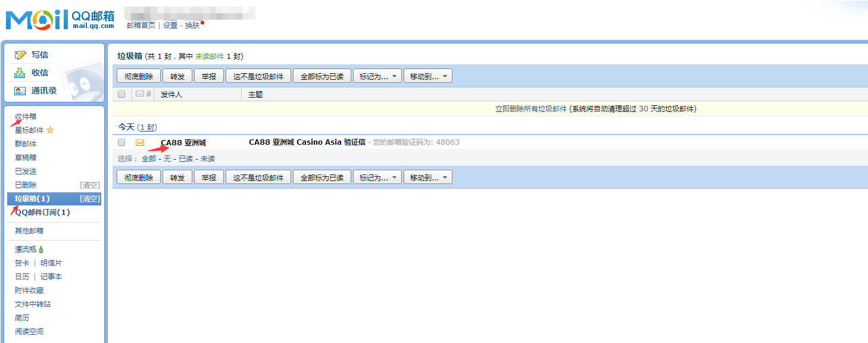Sort by the envelope status column header icon

pos(140,94)
